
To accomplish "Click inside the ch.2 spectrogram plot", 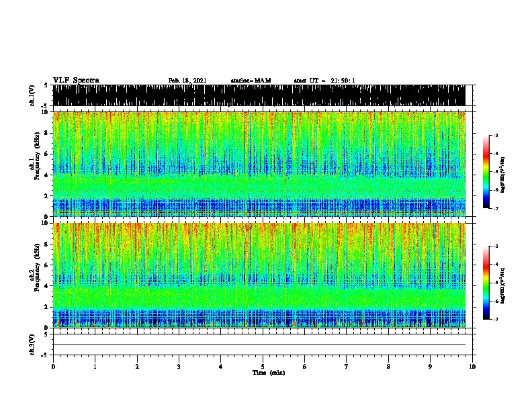I will pyautogui.click(x=259, y=275).
